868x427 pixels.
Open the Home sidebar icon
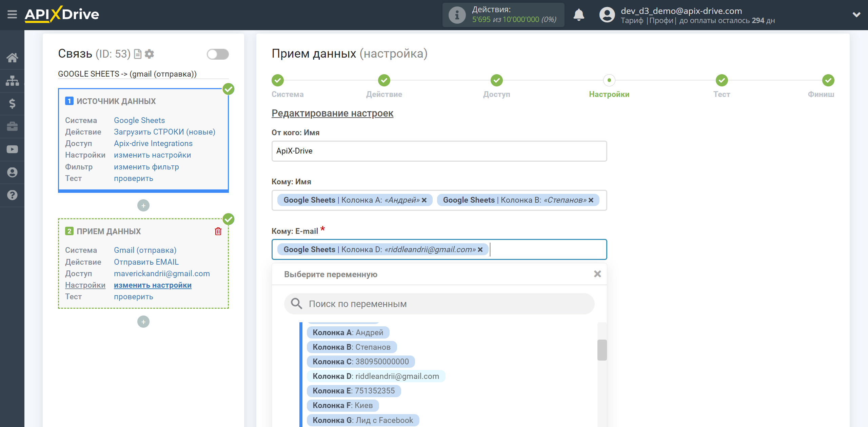click(x=12, y=58)
